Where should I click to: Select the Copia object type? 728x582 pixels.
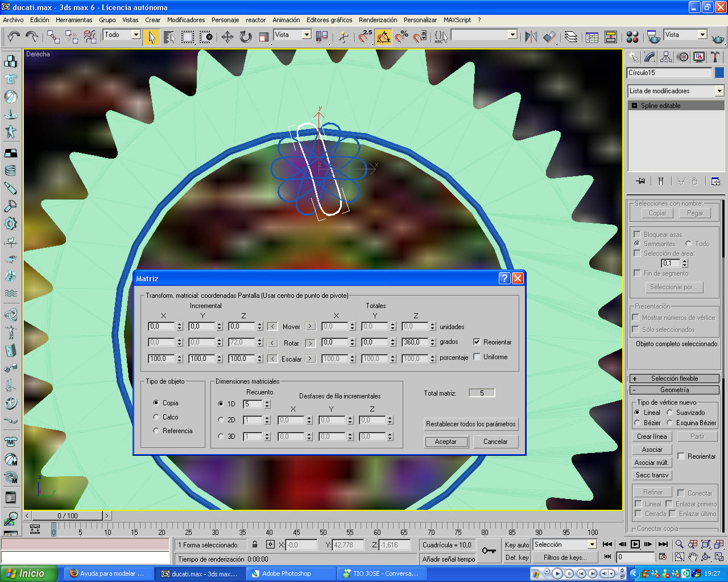pos(156,402)
